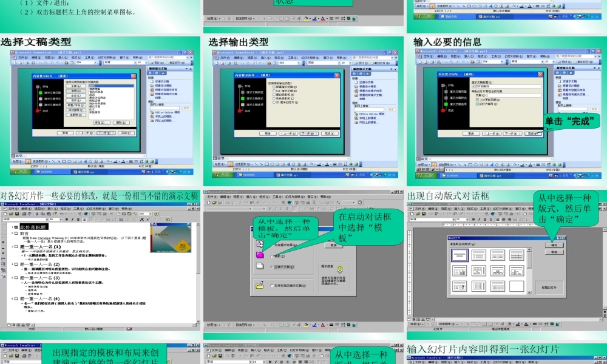This screenshot has width=607, height=364.
Task: Select the table layout in 自动版式 dialog
Action: 517,255
